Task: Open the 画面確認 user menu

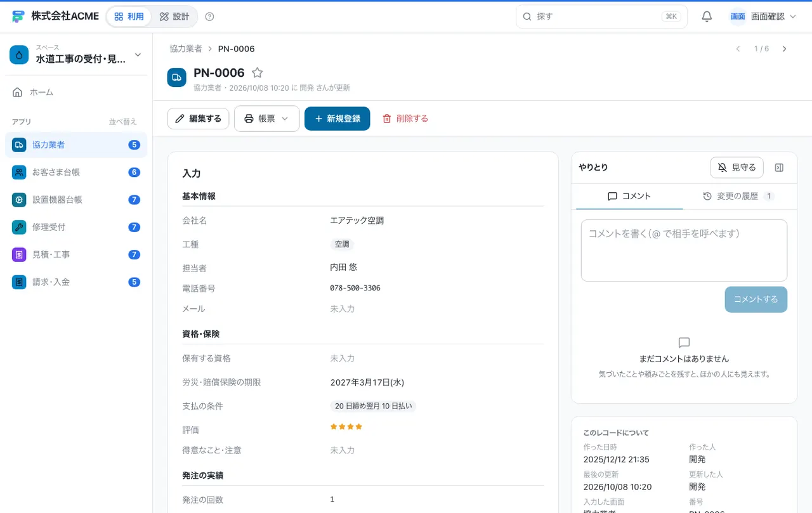Action: [763, 16]
